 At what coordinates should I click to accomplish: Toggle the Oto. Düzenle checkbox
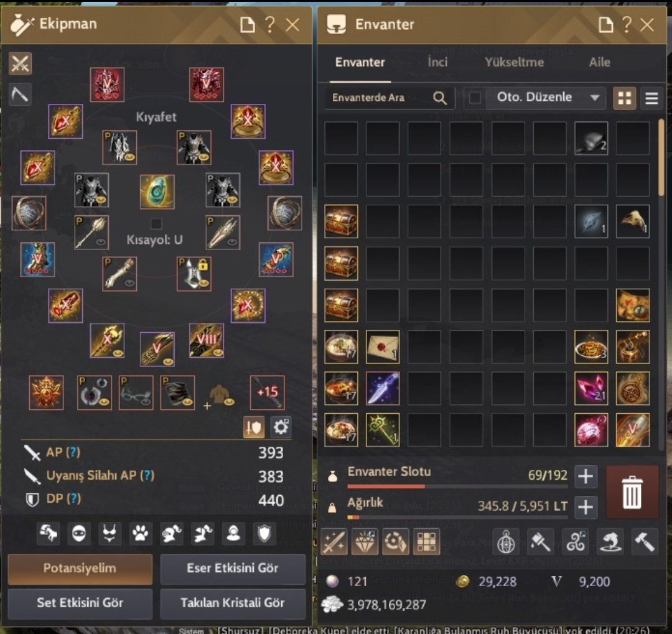475,98
